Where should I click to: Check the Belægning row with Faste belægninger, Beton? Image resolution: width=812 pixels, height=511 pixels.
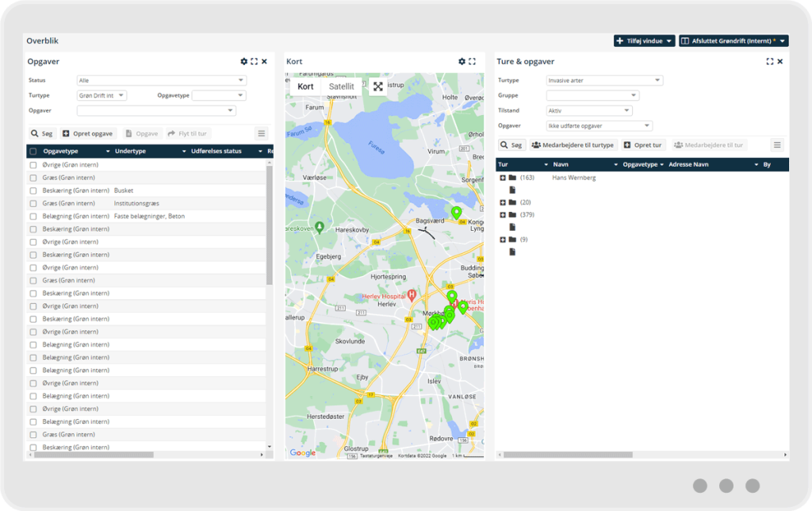(33, 217)
